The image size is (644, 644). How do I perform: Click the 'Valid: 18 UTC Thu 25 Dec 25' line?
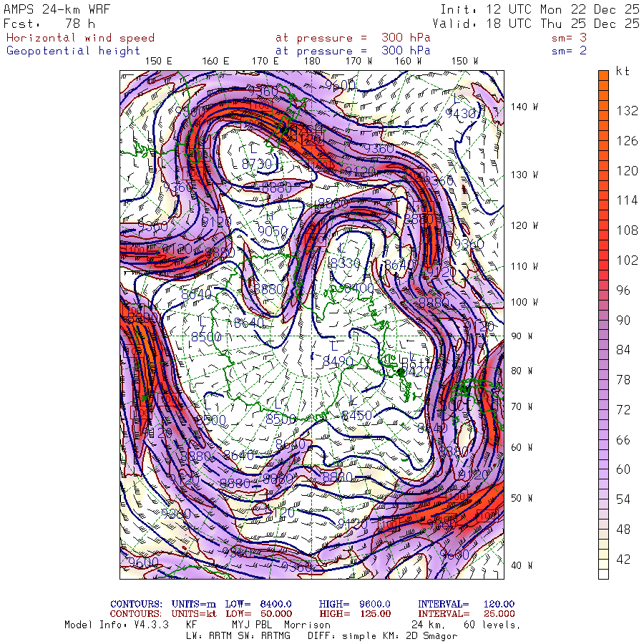535,24
